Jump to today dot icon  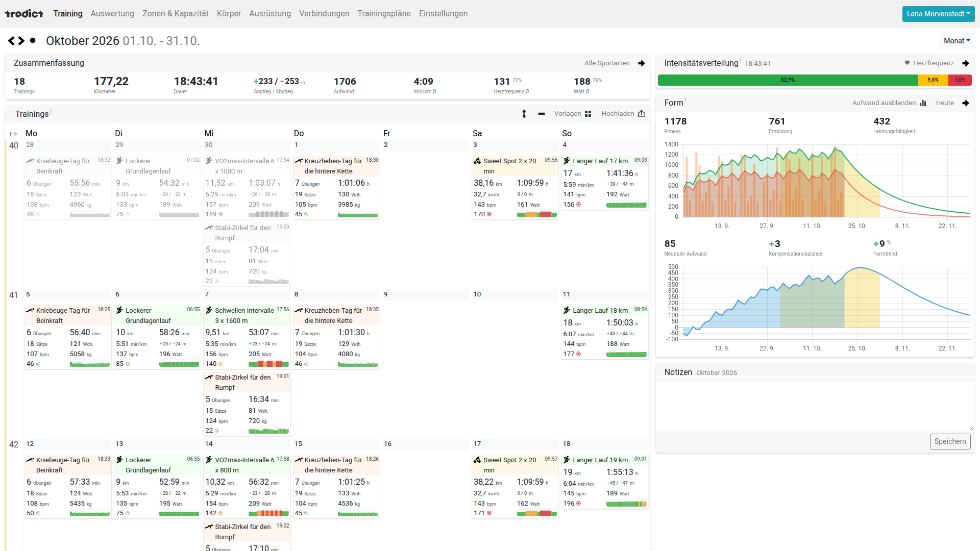pos(33,40)
